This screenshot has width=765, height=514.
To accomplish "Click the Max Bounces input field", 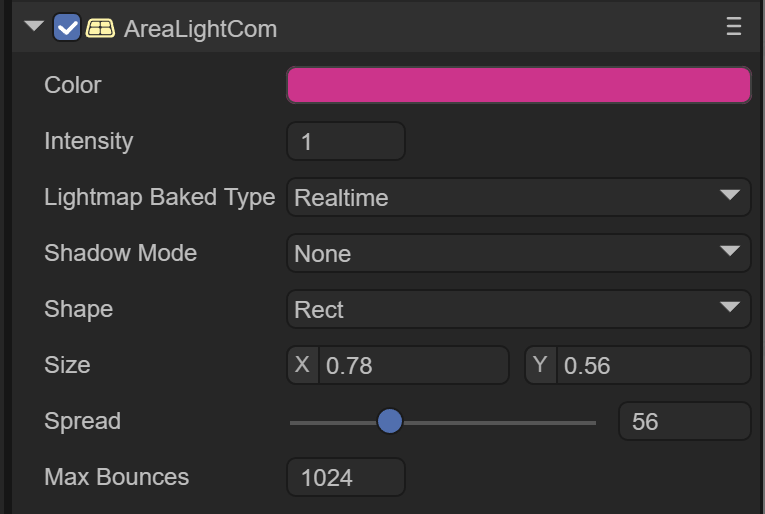I will point(345,478).
